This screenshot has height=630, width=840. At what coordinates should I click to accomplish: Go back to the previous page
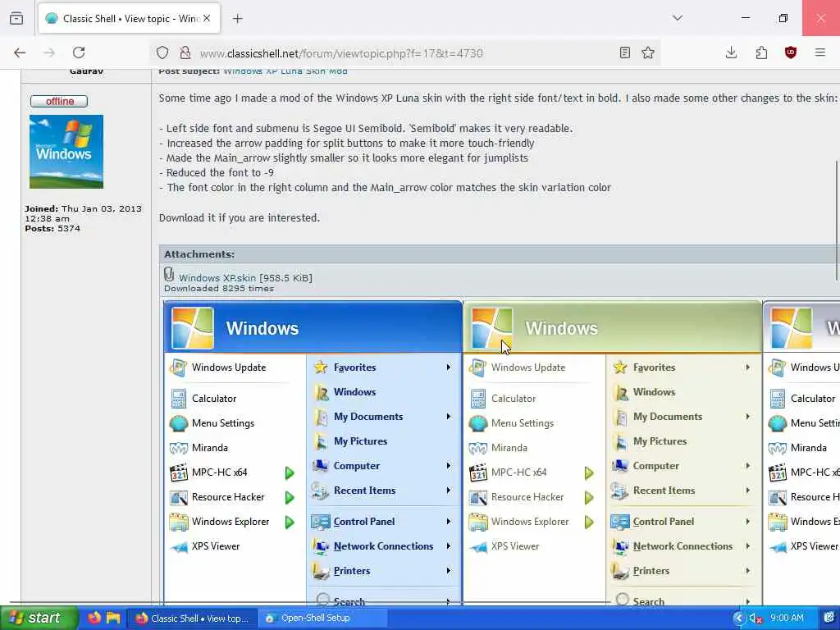pyautogui.click(x=20, y=52)
